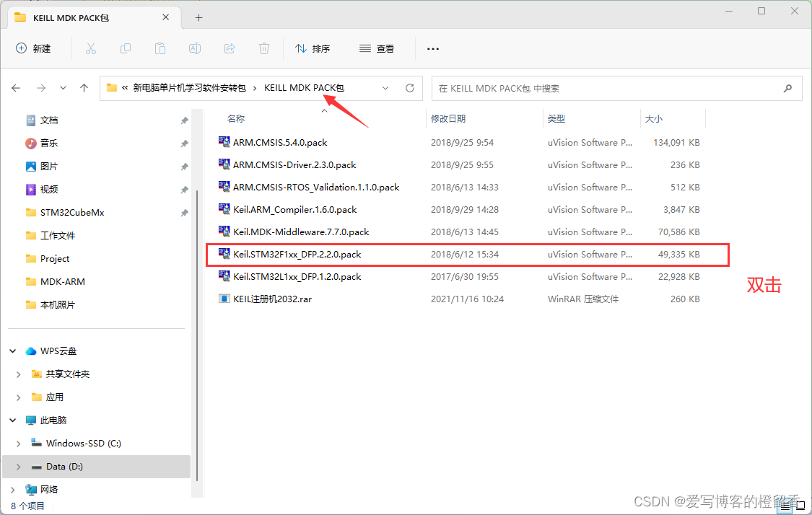Select 此电脑 computer icon in sidebar
812x515 pixels.
click(31, 421)
